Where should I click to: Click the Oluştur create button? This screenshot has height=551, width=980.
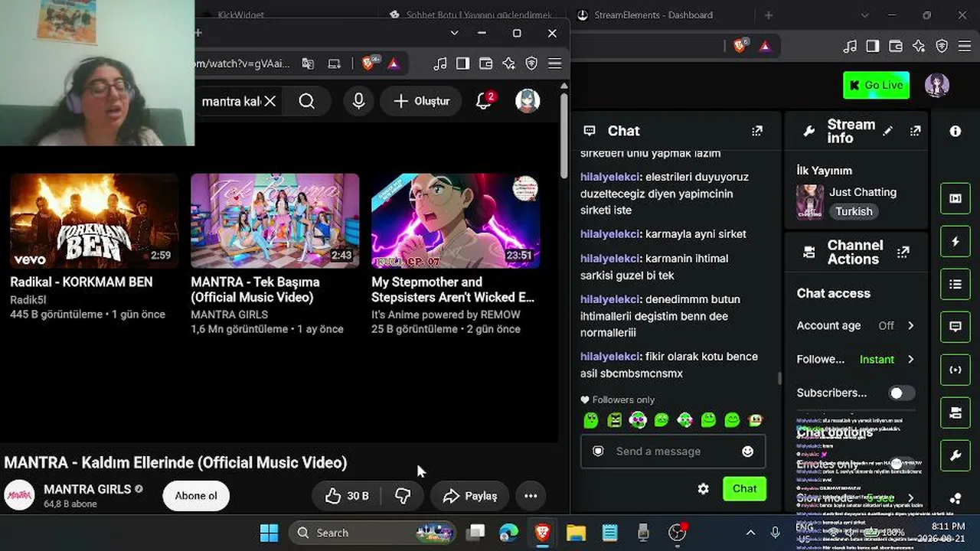421,101
